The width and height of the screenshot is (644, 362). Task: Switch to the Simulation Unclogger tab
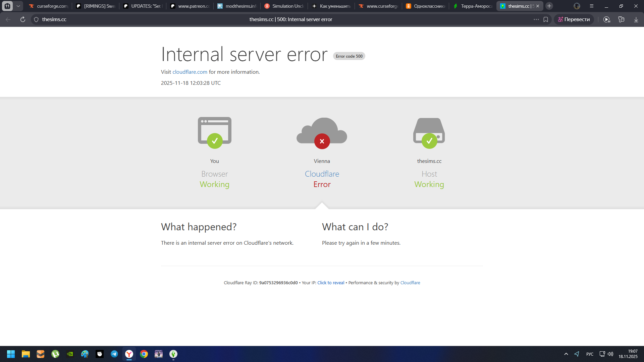tap(284, 6)
